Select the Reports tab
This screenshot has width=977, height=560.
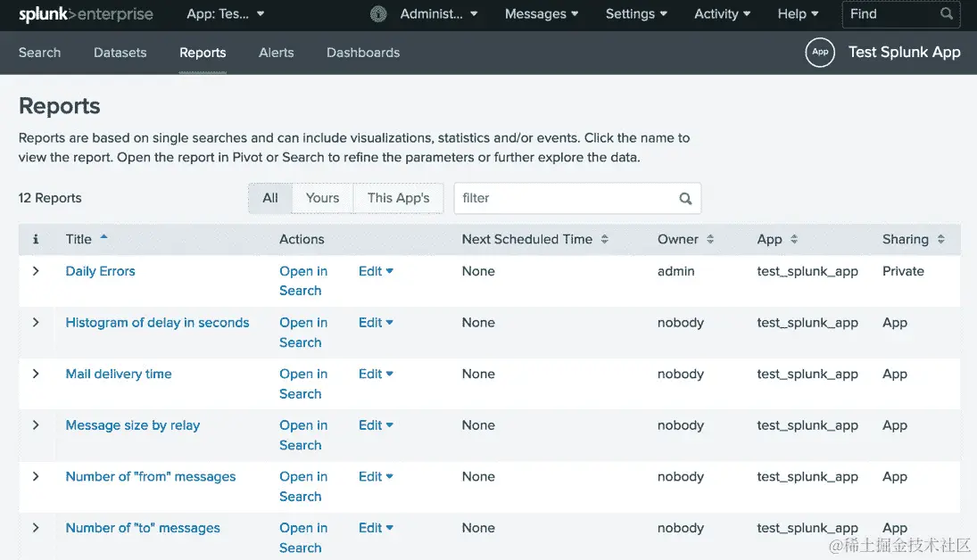pyautogui.click(x=203, y=53)
